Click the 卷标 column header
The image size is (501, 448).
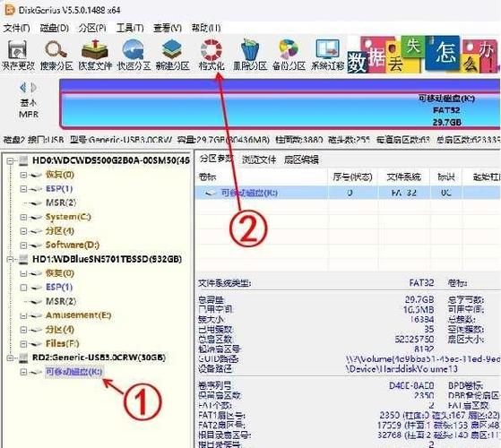[x=262, y=177]
